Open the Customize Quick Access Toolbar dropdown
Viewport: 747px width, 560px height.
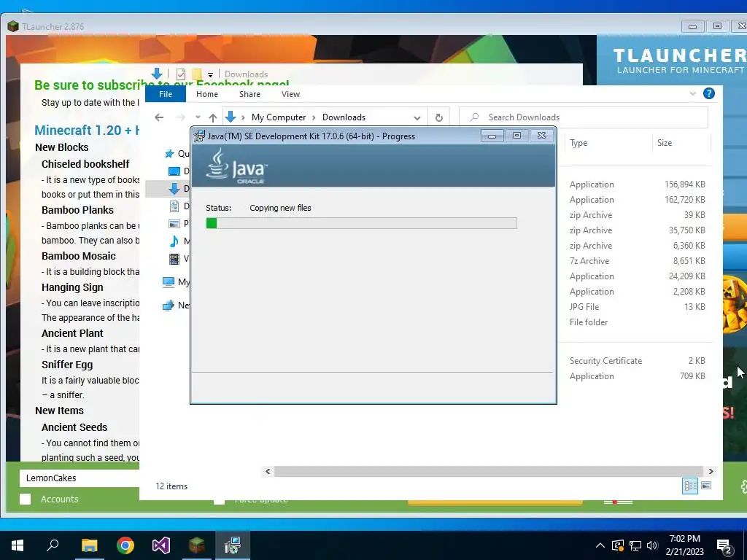[210, 75]
